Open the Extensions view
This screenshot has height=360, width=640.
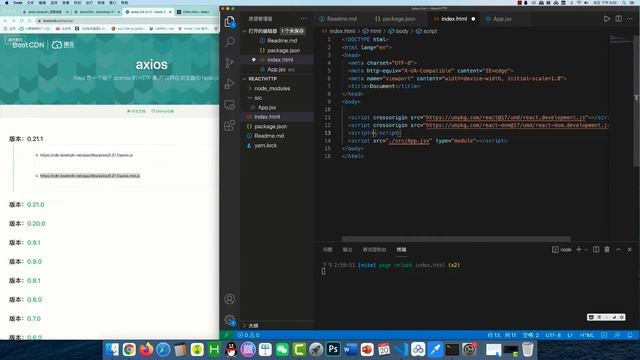[230, 125]
